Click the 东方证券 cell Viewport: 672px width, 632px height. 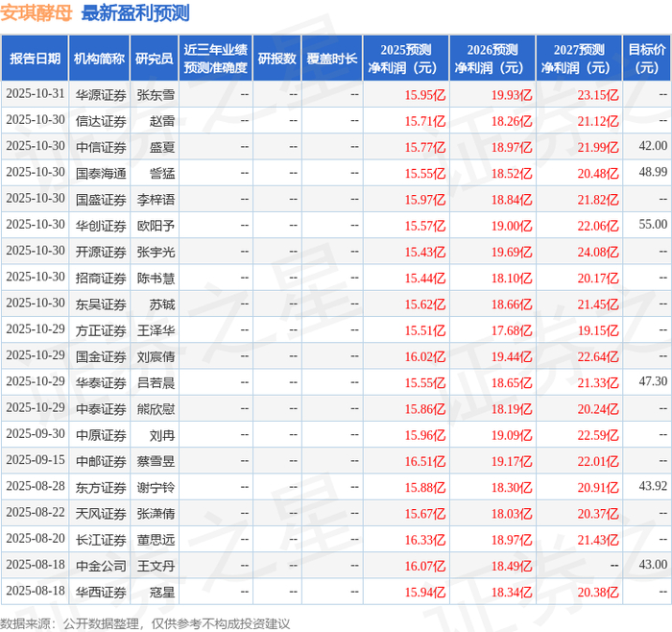point(101,487)
